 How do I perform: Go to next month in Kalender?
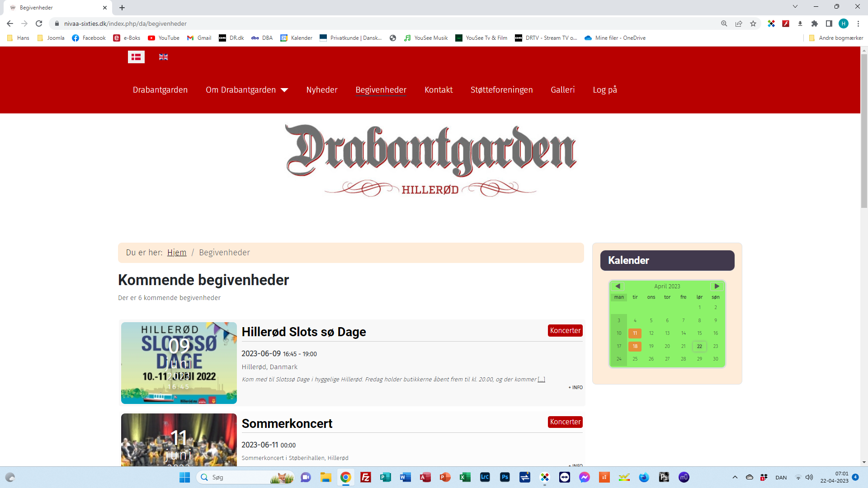click(x=717, y=286)
